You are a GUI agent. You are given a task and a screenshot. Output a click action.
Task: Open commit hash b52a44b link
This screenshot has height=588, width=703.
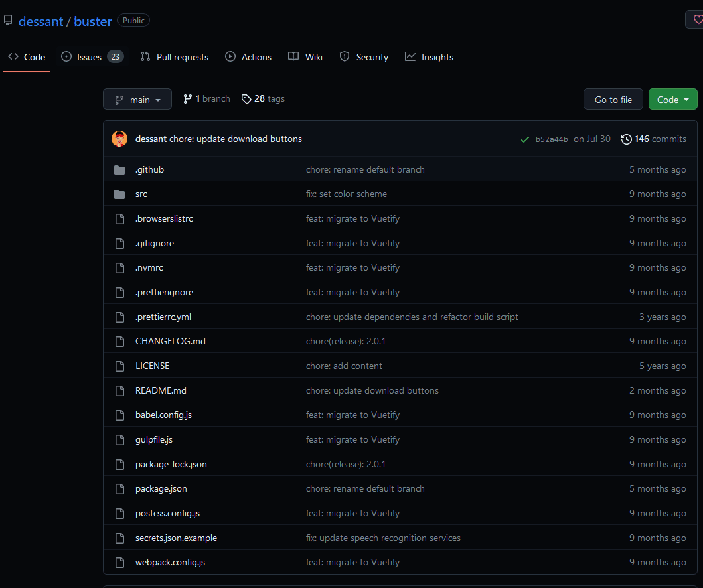(x=552, y=139)
